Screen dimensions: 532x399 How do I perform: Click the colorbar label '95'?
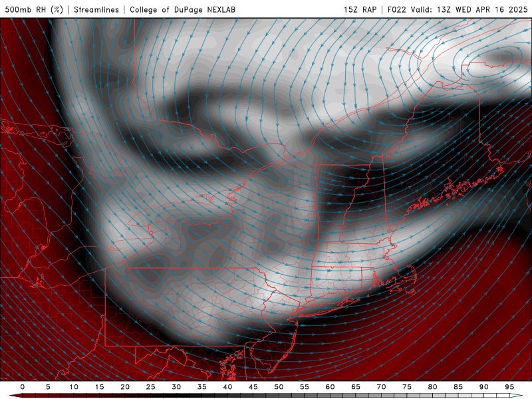click(x=509, y=387)
